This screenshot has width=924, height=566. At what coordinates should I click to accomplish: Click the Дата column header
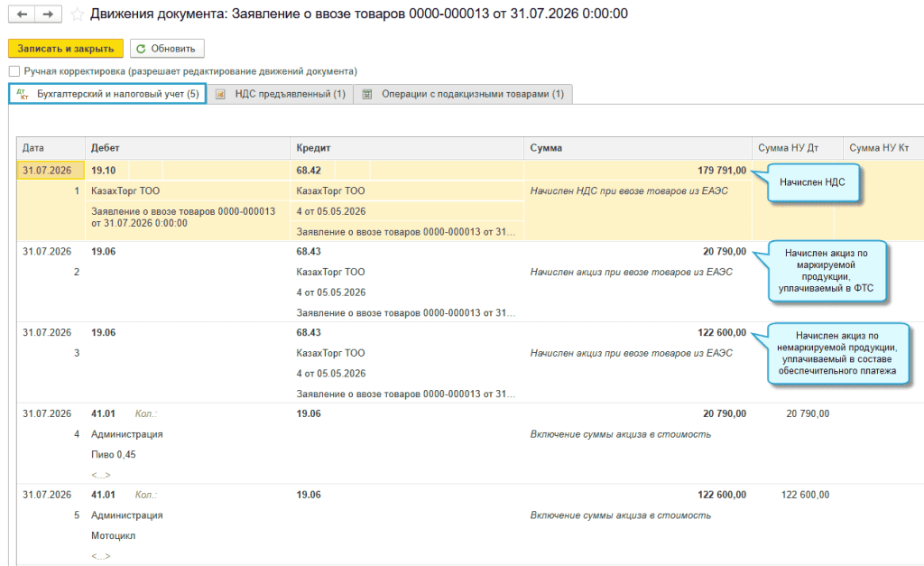(x=51, y=148)
